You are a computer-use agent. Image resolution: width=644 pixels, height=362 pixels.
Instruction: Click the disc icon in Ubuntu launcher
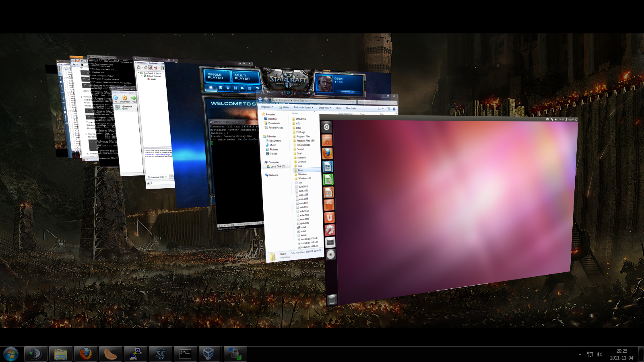tap(330, 255)
